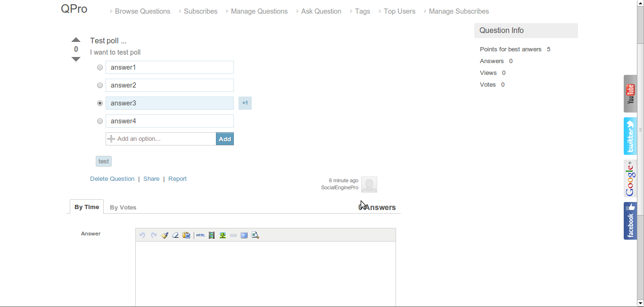Viewport: 644px width, 307px height.
Task: Click the 6 minute ago timestamp
Action: pyautogui.click(x=344, y=180)
